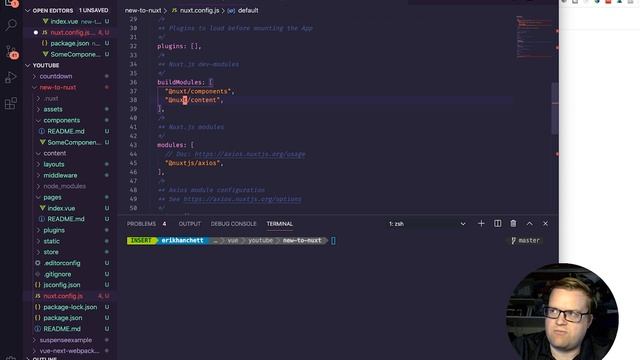The height and width of the screenshot is (360, 640).
Task: Open index.vue under pages folder
Action: coord(61,208)
